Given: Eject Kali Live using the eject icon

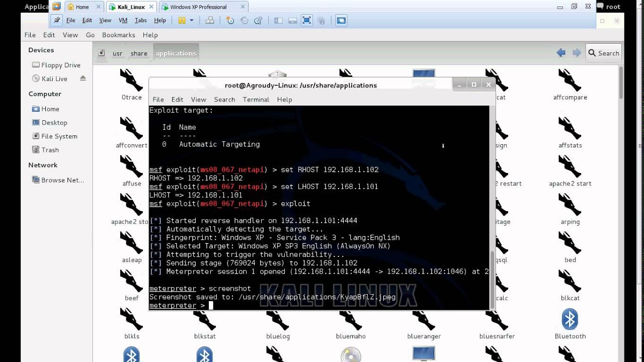Looking at the screenshot, I should pos(83,78).
